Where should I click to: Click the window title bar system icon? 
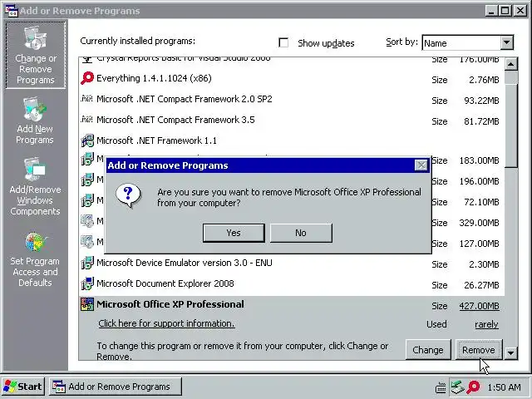pos(11,11)
